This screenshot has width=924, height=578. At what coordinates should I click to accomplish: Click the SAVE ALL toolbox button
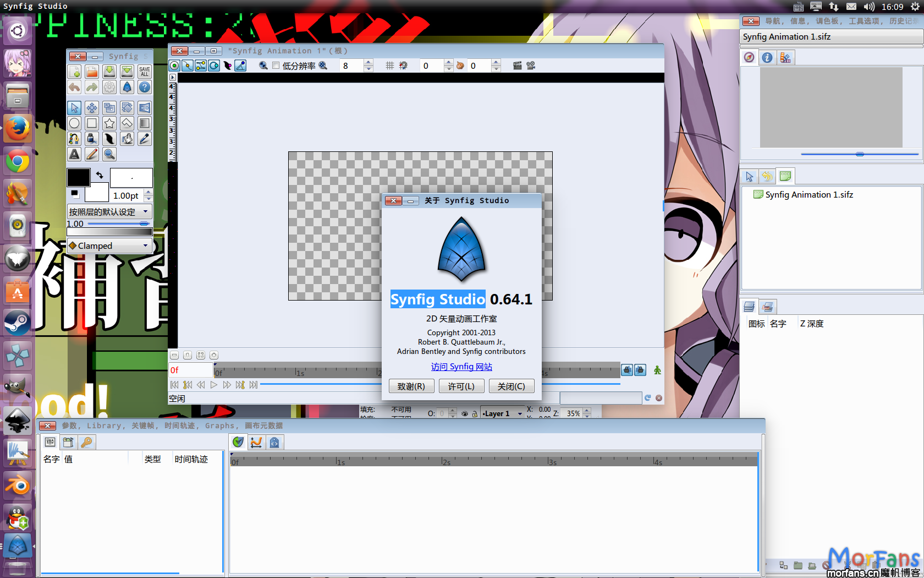(145, 72)
